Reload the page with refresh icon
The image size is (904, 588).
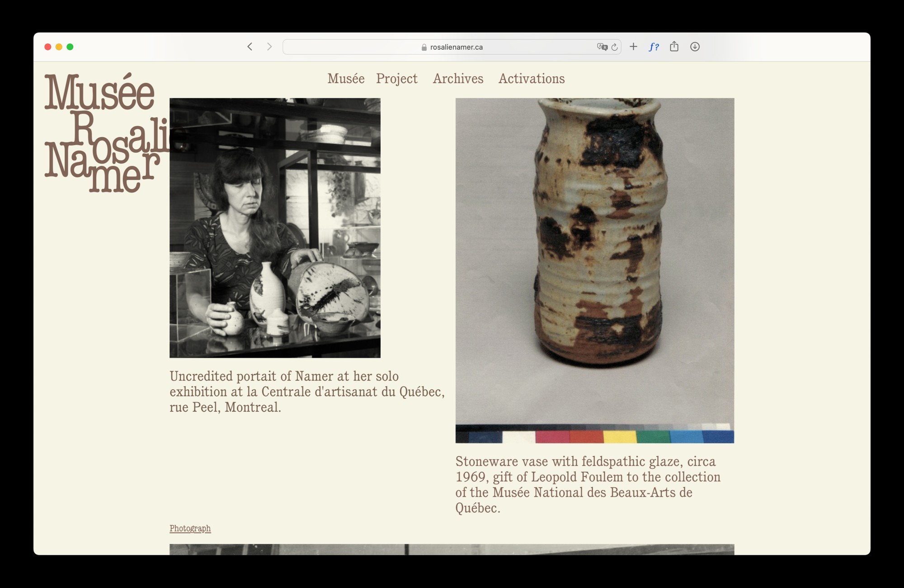(614, 47)
